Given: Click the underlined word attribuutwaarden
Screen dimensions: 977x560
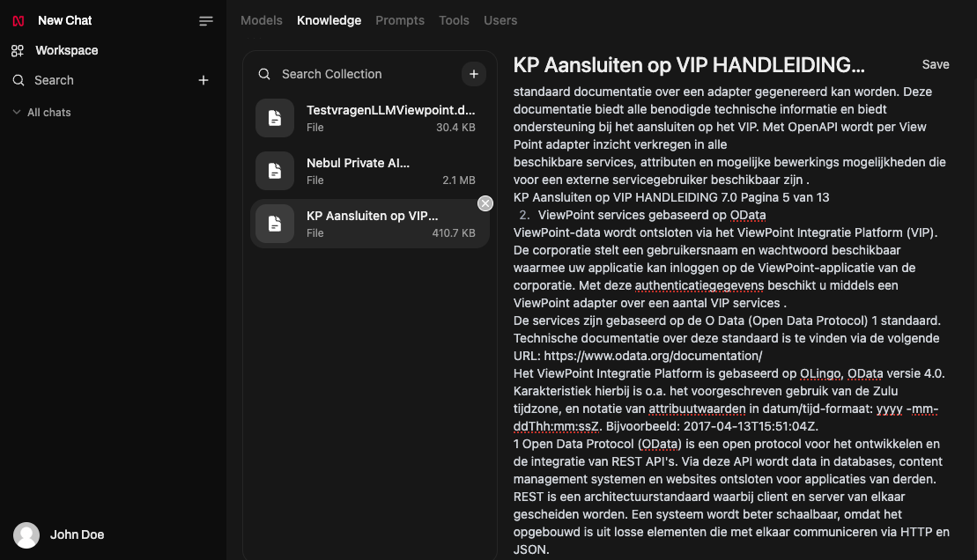Looking at the screenshot, I should click(697, 409).
